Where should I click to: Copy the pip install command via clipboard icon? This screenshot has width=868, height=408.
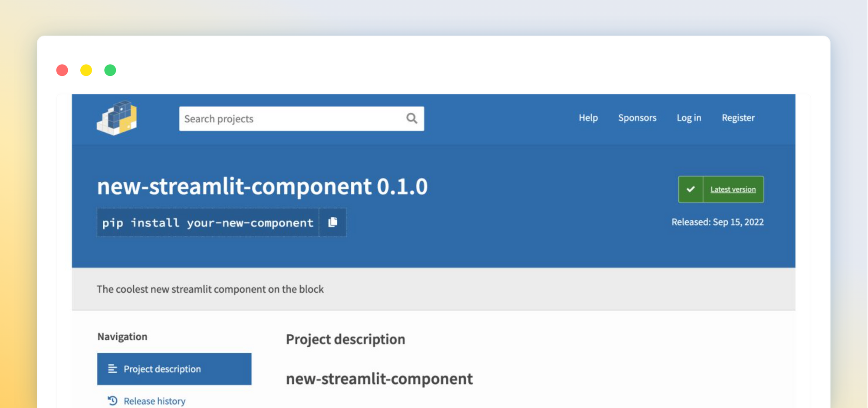click(x=333, y=222)
